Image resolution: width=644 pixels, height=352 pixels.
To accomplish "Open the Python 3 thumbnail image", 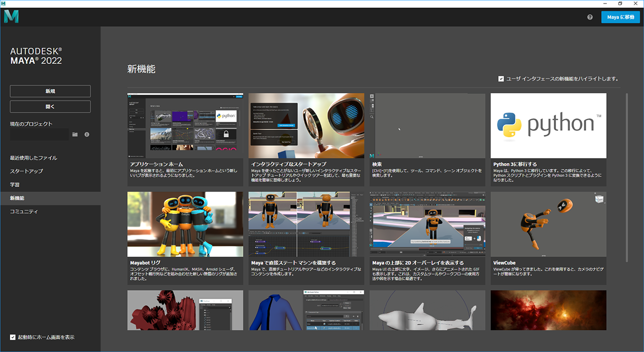I will 548,126.
